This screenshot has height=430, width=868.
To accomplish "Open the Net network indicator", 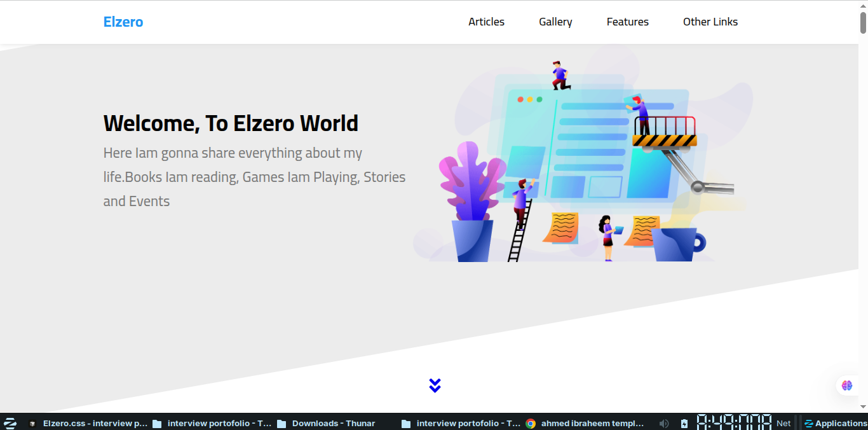I will coord(783,423).
